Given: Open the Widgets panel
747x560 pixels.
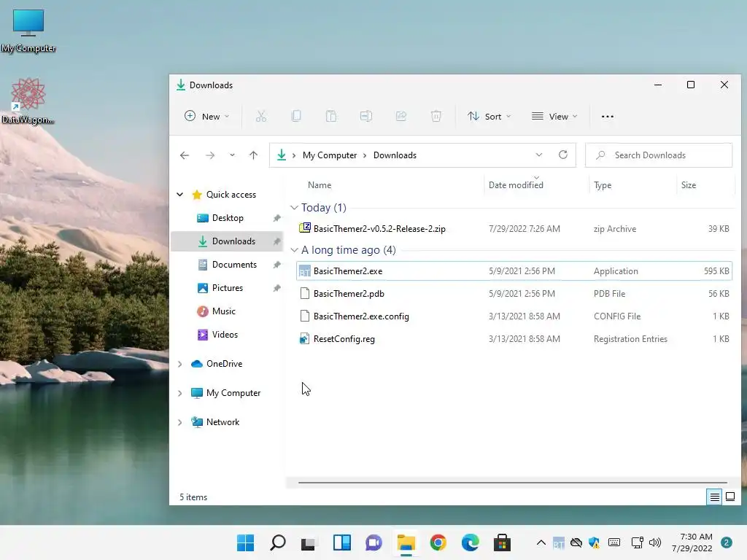Looking at the screenshot, I should 341,542.
